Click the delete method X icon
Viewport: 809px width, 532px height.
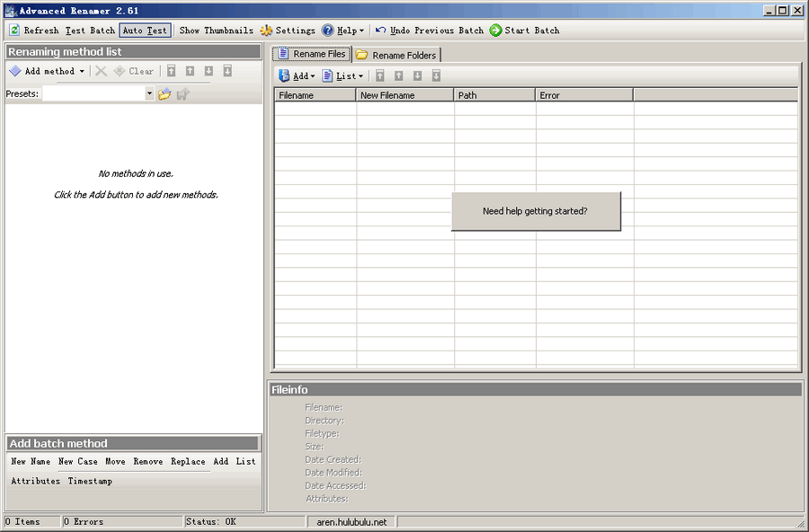[102, 71]
